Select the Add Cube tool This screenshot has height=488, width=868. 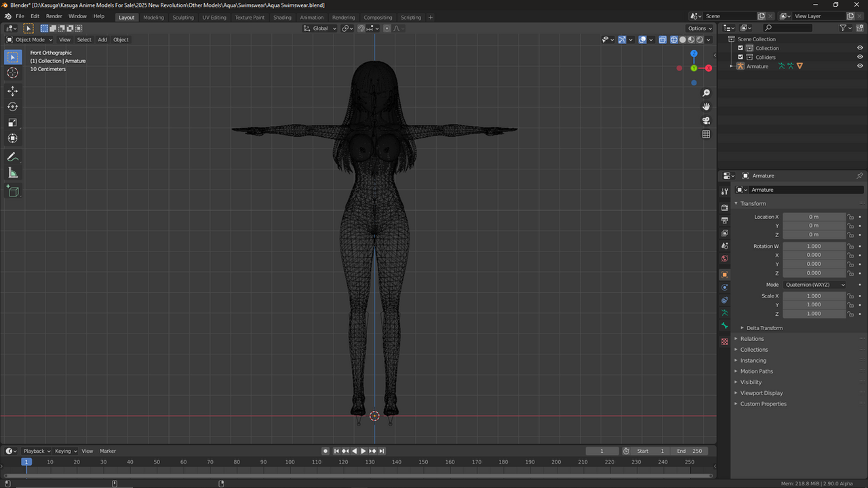13,191
